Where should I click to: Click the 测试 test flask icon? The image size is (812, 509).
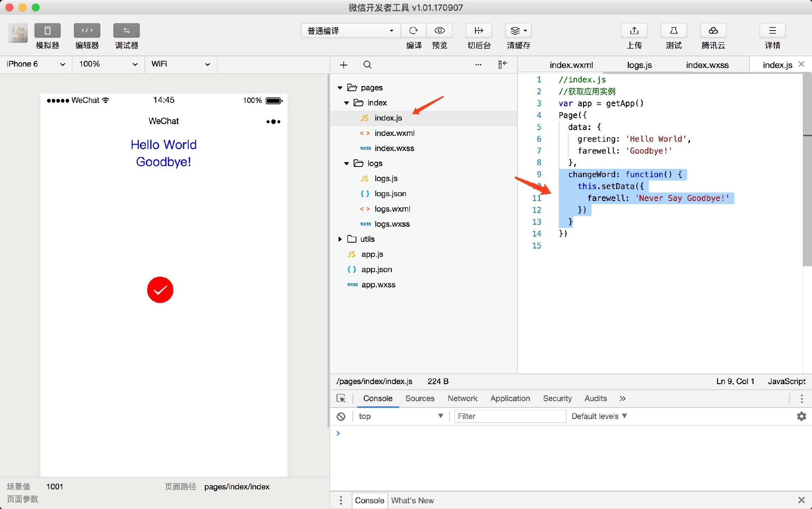tap(674, 31)
